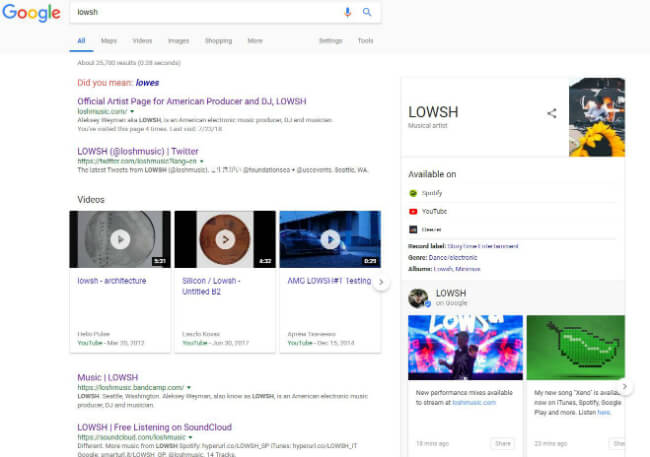Open the green pixel leaf post image
The height and width of the screenshot is (457, 650).
[576, 348]
